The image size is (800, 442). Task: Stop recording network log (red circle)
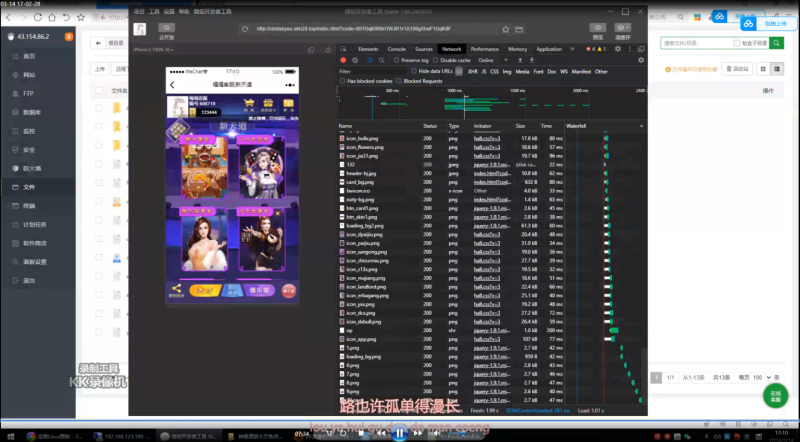pyautogui.click(x=343, y=60)
